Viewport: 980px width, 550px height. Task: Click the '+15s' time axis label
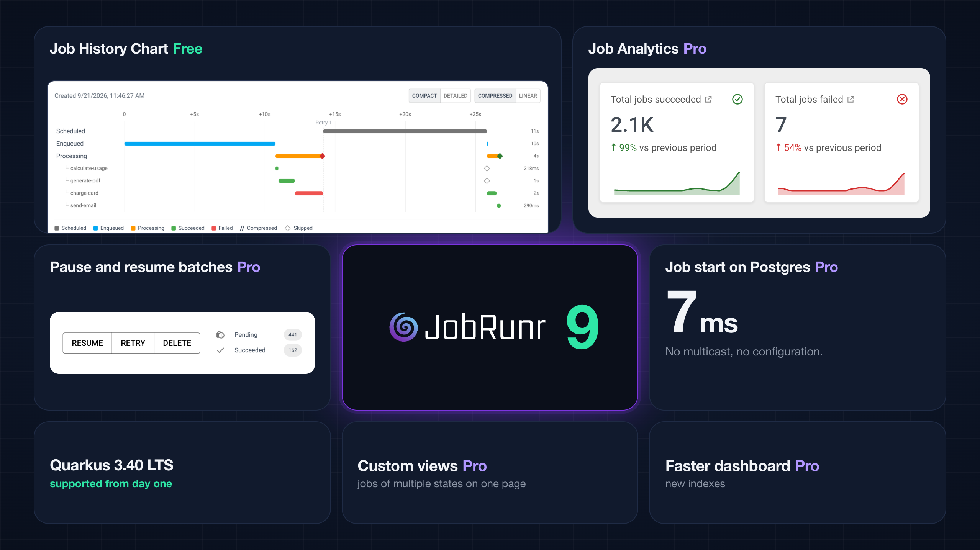(335, 114)
